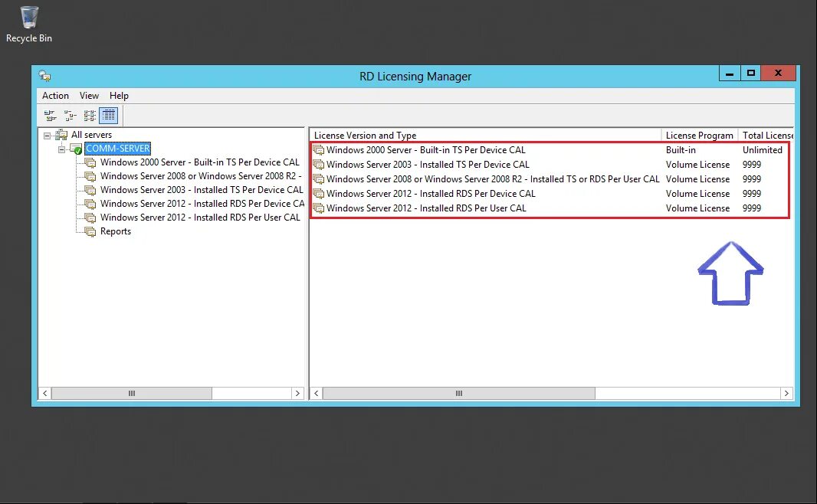Click 9999 in Server 2012 Per User row

pos(752,208)
